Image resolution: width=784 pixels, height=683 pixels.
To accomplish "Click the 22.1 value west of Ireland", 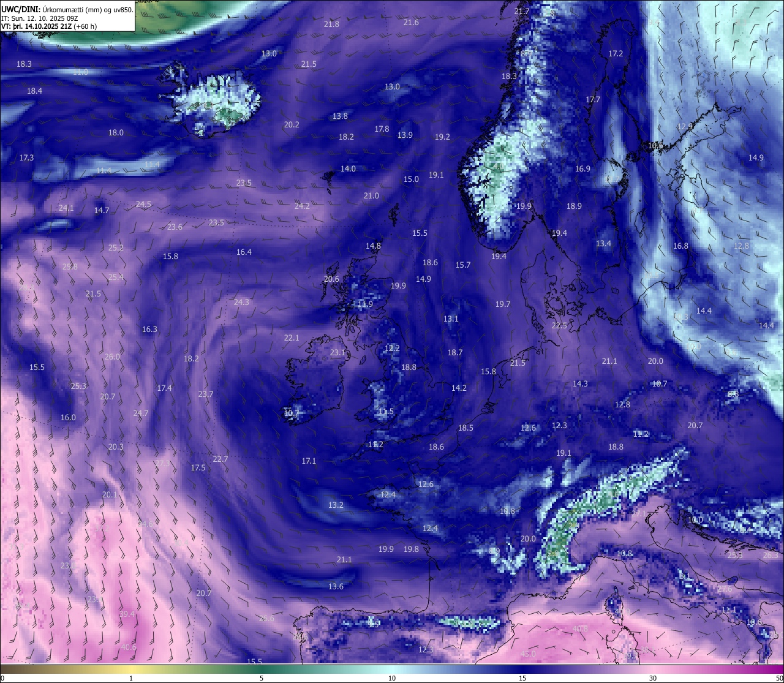I will click(x=292, y=338).
